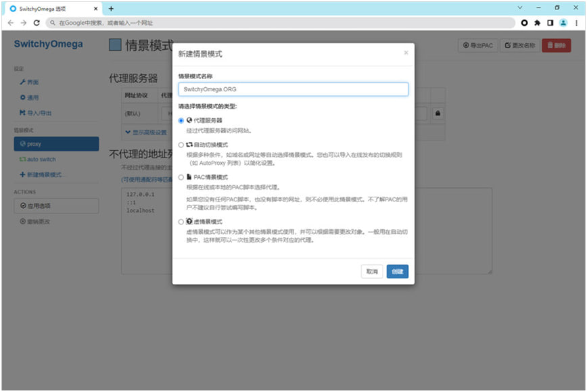The width and height of the screenshot is (587, 392).
Task: Click the 创建 button in dialog
Action: [397, 271]
